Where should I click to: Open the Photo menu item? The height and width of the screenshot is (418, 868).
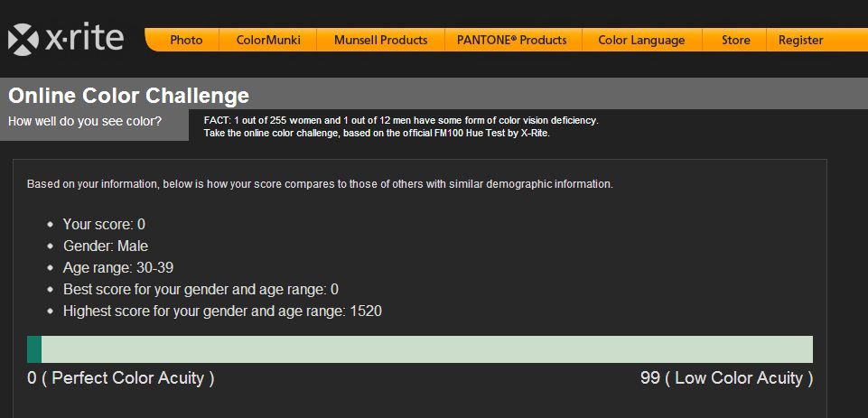(186, 41)
